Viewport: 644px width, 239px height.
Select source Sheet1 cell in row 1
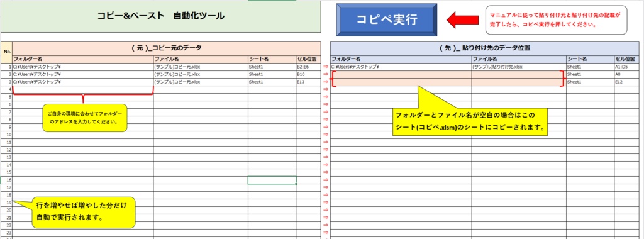coord(272,67)
